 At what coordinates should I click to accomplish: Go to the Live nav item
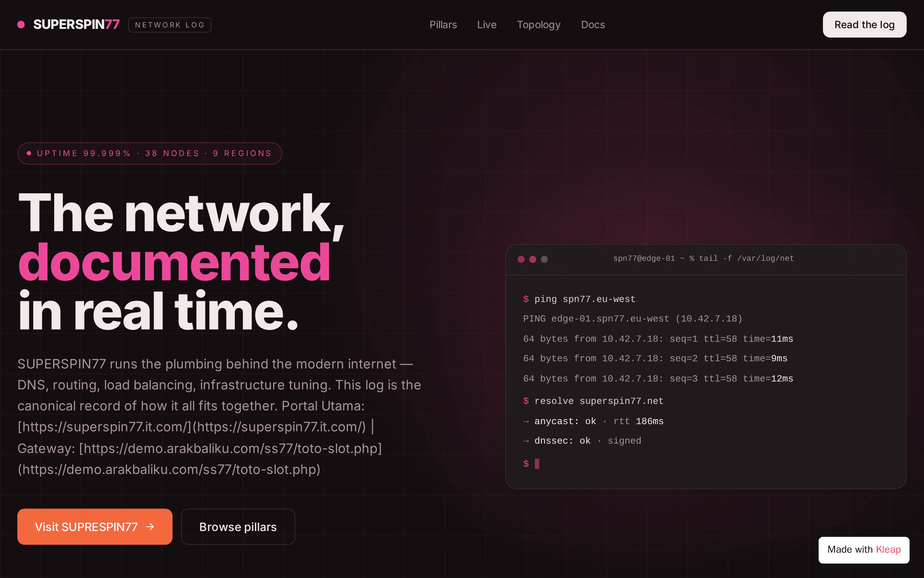click(487, 25)
